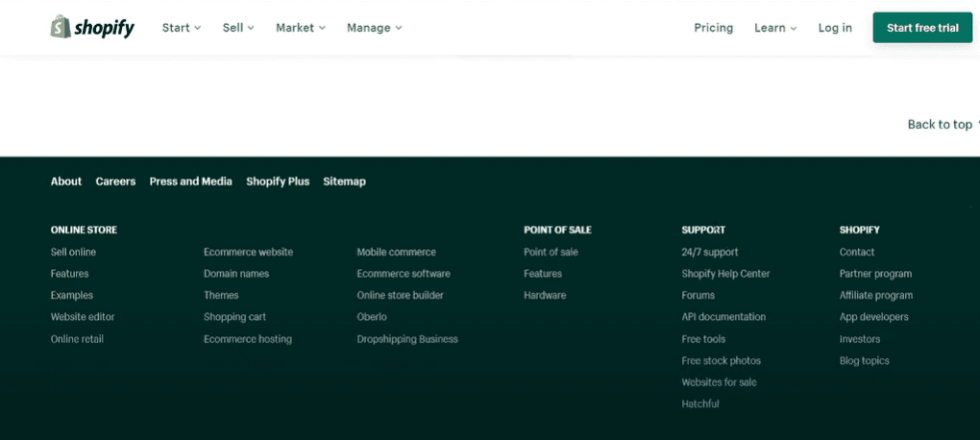980x440 pixels.
Task: Click API documentation link
Action: pyautogui.click(x=723, y=317)
